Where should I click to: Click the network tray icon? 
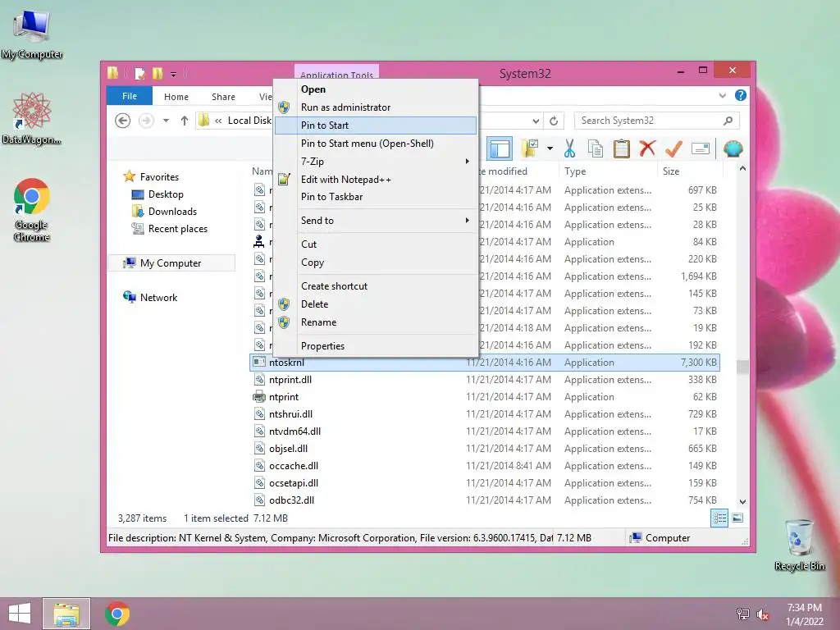click(743, 614)
